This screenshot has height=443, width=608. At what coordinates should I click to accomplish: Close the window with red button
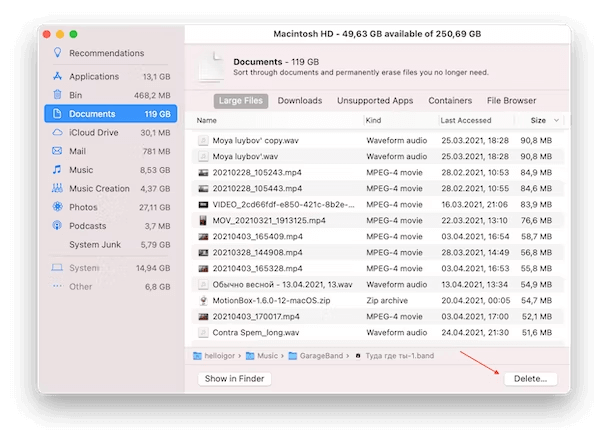tap(47, 34)
